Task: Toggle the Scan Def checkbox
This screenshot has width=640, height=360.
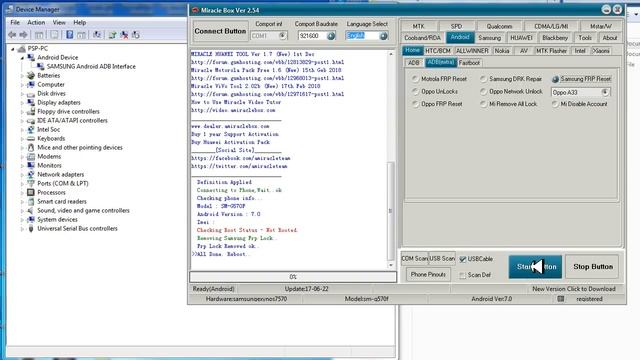Action: (x=462, y=276)
